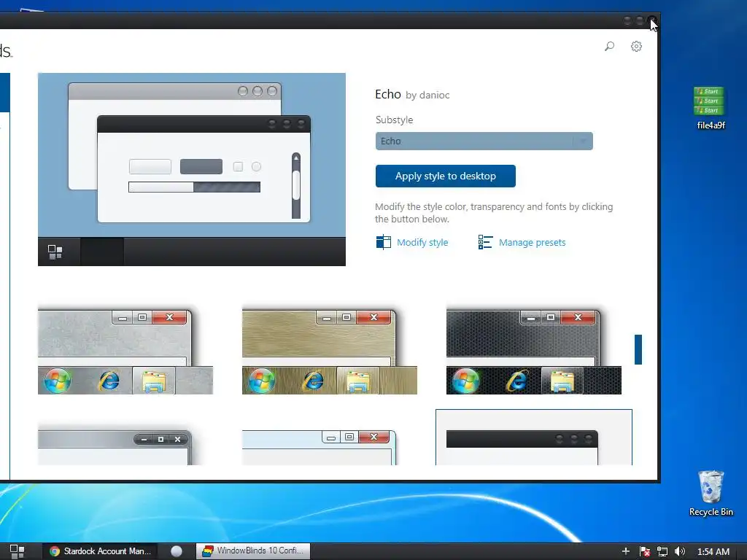Click the Modify style icon
Image resolution: width=747 pixels, height=560 pixels.
[x=383, y=242]
